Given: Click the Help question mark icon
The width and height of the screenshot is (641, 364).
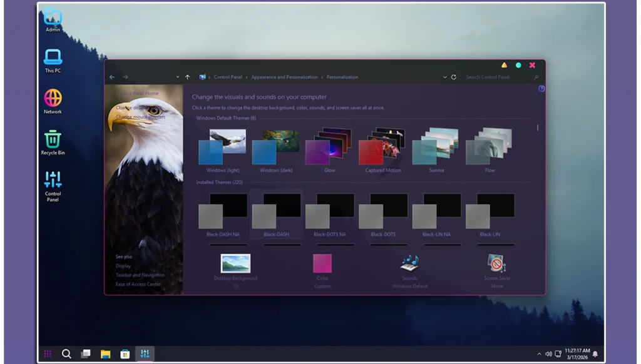Looking at the screenshot, I should point(541,89).
